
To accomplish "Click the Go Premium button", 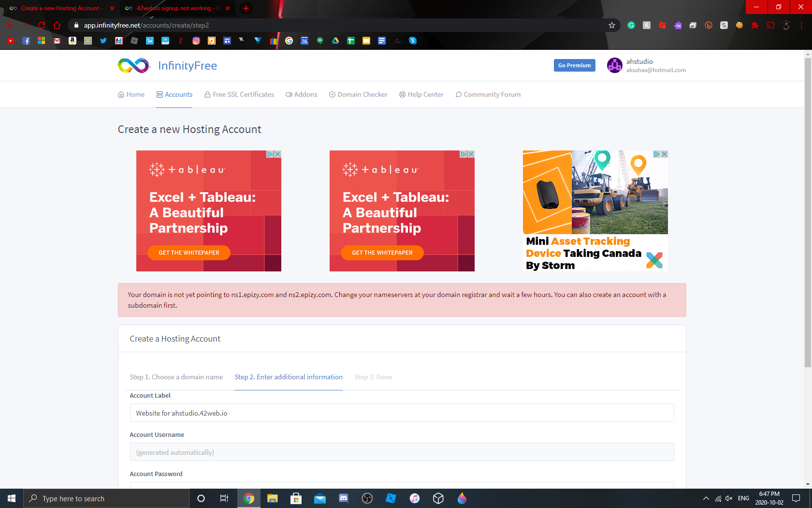I will [574, 65].
